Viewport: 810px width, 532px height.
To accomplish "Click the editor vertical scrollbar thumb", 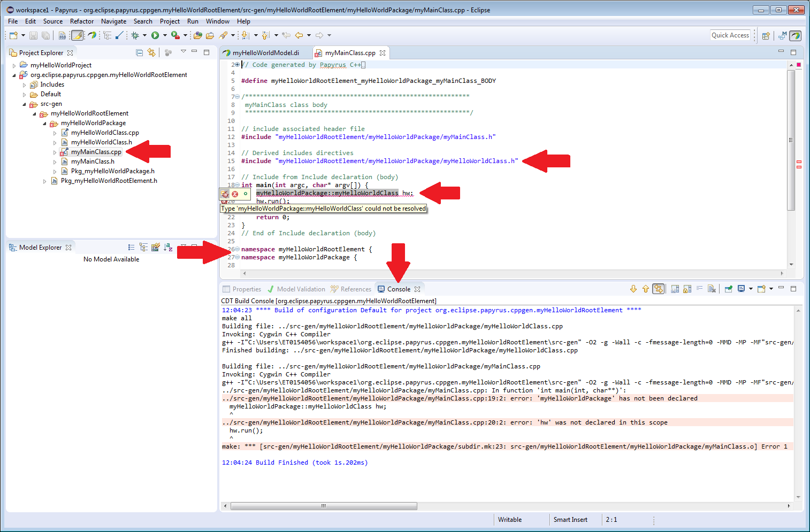I will point(791,140).
